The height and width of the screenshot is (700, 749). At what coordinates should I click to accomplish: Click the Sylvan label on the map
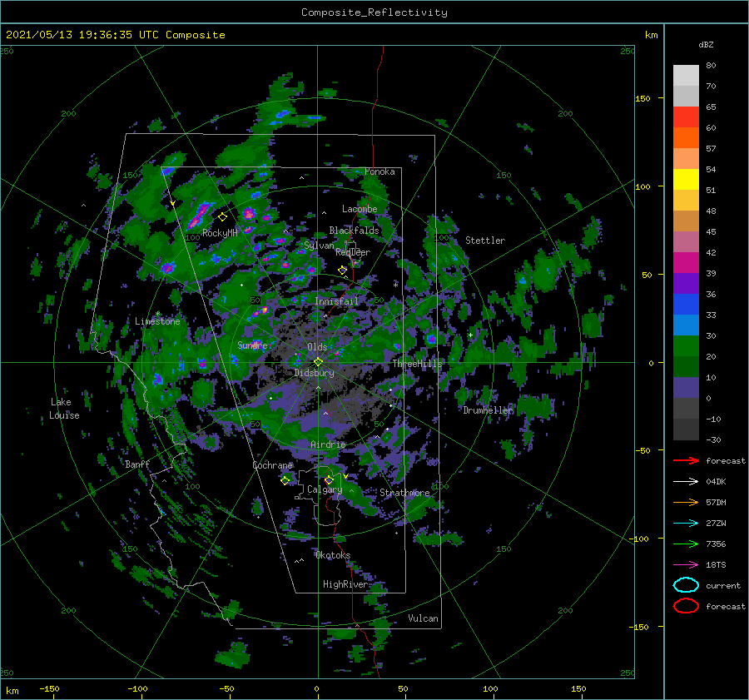coord(319,246)
